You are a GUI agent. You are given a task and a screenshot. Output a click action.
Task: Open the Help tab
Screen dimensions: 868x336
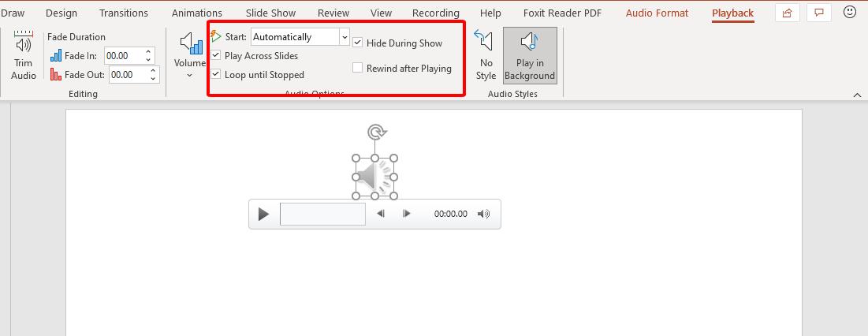tap(490, 13)
